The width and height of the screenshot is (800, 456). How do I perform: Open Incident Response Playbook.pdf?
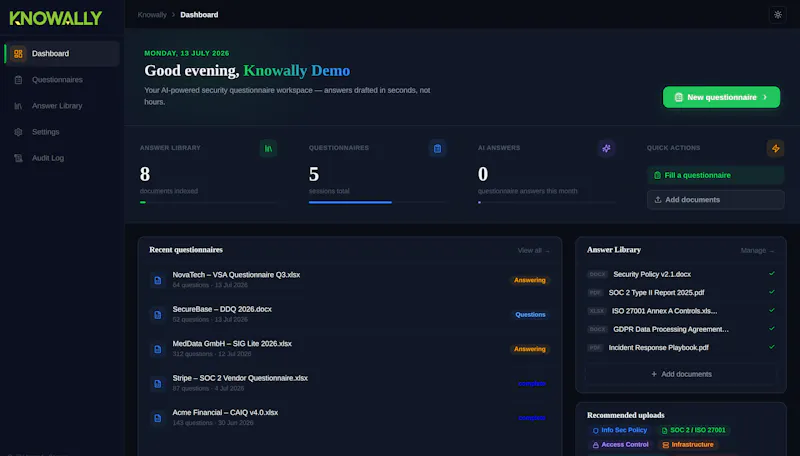pyautogui.click(x=681, y=347)
